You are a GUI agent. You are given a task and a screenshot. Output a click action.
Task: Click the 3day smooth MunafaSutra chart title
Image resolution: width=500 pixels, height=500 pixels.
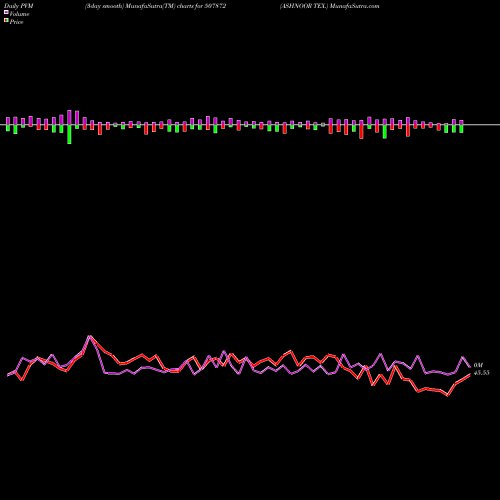[155, 6]
